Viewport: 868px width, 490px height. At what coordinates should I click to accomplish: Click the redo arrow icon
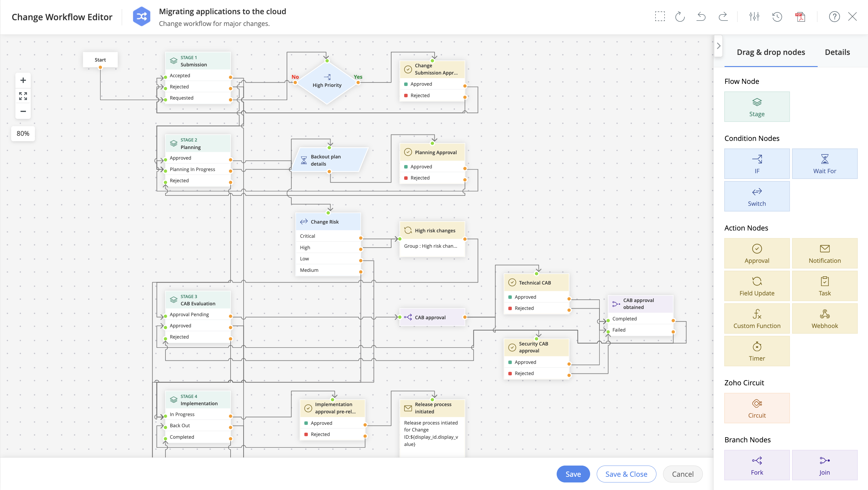pyautogui.click(x=723, y=17)
